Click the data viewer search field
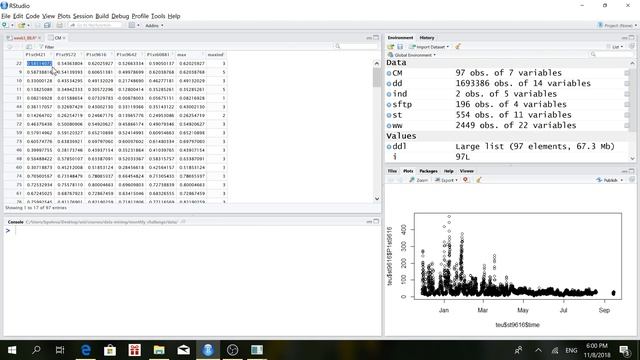Image resolution: width=640 pixels, height=360 pixels. tap(357, 47)
